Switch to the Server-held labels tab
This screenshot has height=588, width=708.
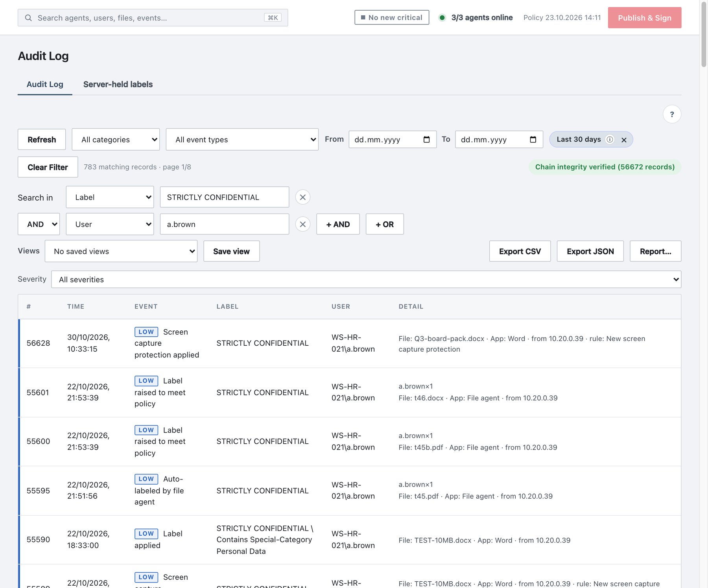[x=118, y=84]
